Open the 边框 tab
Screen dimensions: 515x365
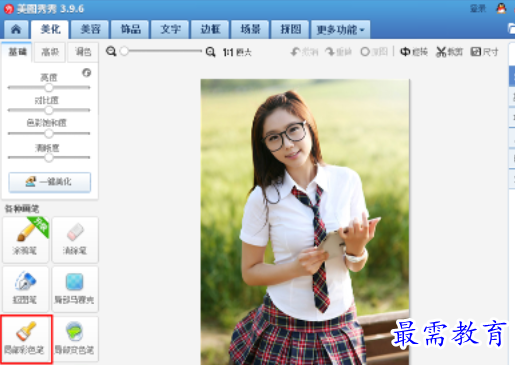click(x=210, y=29)
